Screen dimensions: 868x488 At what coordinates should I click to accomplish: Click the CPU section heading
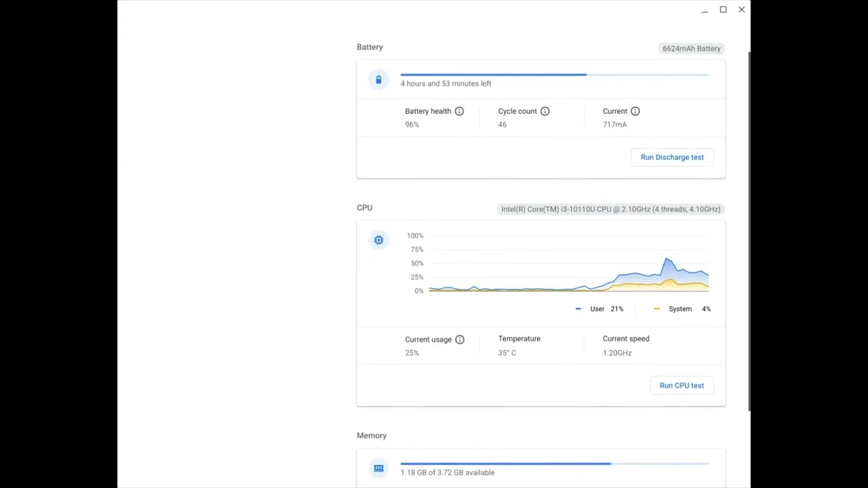[x=364, y=208]
